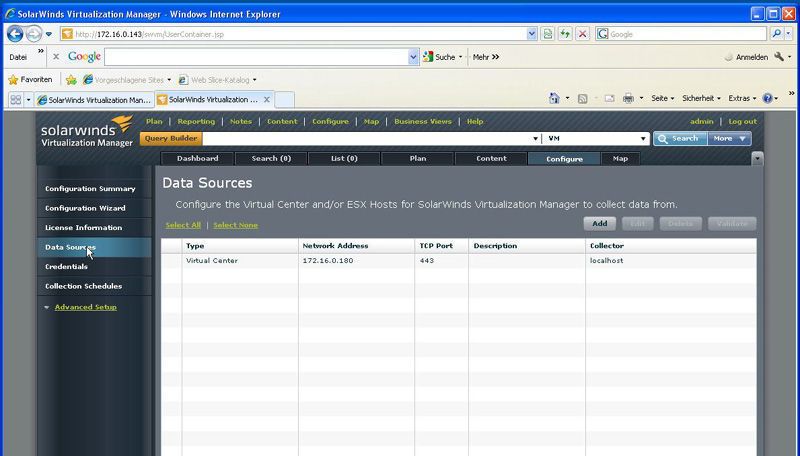The height and width of the screenshot is (456, 800).
Task: Click the SolarWinds Virtualization Manager logo
Action: pyautogui.click(x=87, y=132)
